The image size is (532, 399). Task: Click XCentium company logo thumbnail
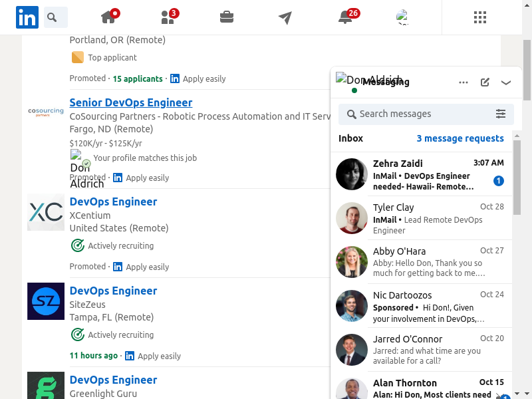(46, 212)
